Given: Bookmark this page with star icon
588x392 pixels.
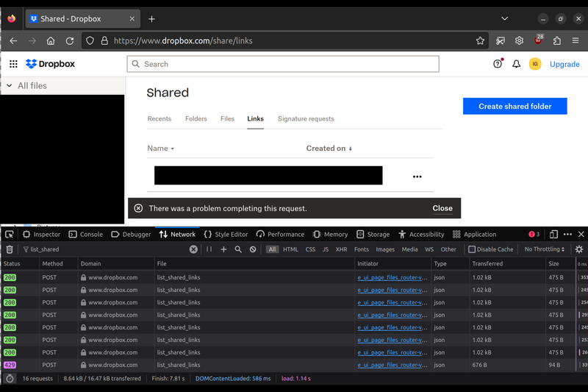Looking at the screenshot, I should [x=480, y=41].
